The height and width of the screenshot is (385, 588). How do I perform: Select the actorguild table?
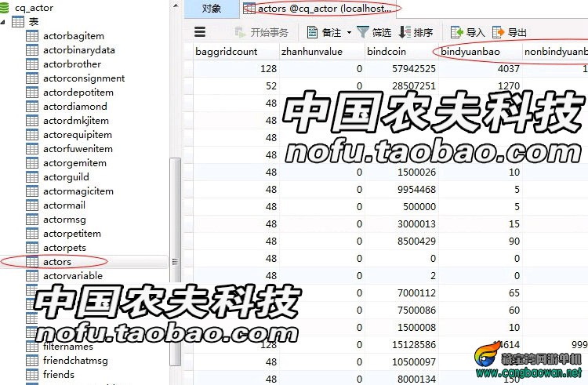pos(66,177)
